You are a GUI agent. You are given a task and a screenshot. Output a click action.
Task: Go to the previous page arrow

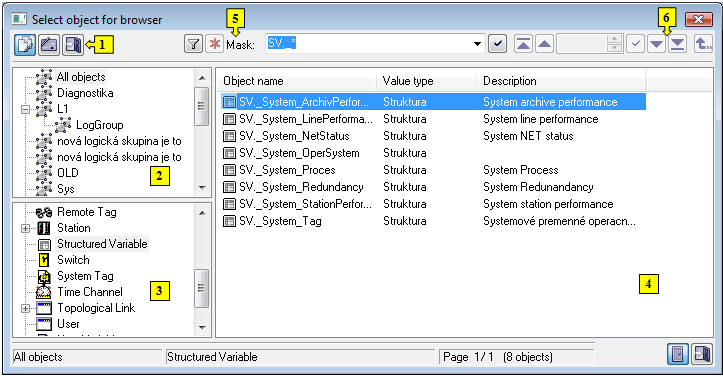545,44
